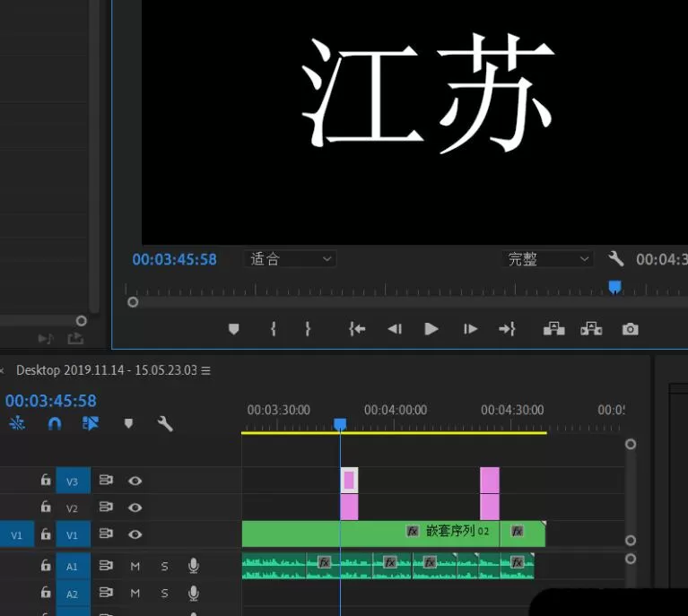Solo audio track A2
The width and height of the screenshot is (688, 616).
point(164,594)
